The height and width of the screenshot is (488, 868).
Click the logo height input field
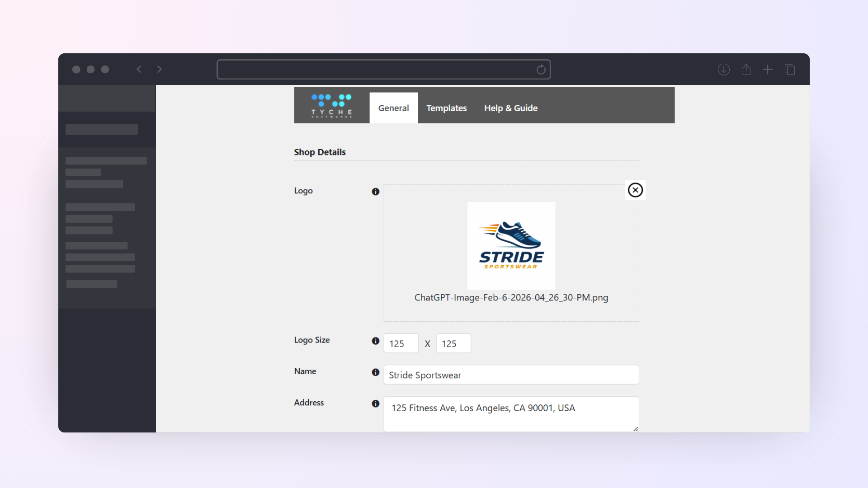coord(453,343)
